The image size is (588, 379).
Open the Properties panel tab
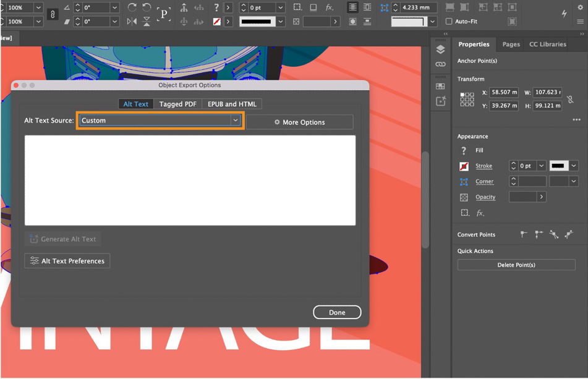pos(474,45)
